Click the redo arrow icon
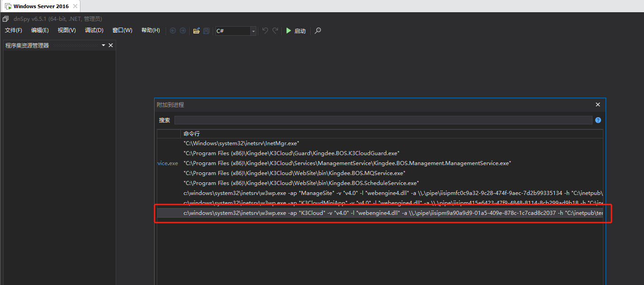Image resolution: width=644 pixels, height=285 pixels. 275,31
